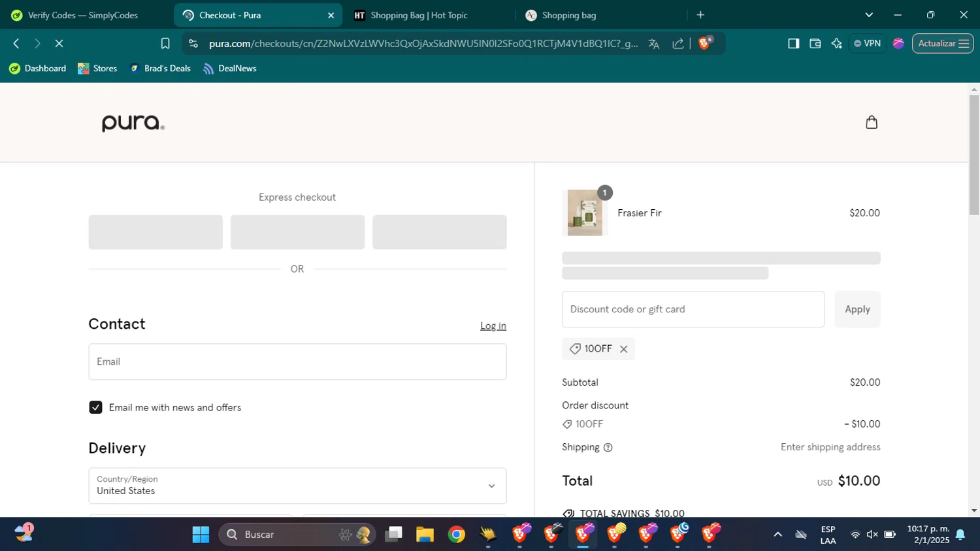Open the browser profile avatar icon
This screenshot has height=551, width=980.
pos(898,43)
